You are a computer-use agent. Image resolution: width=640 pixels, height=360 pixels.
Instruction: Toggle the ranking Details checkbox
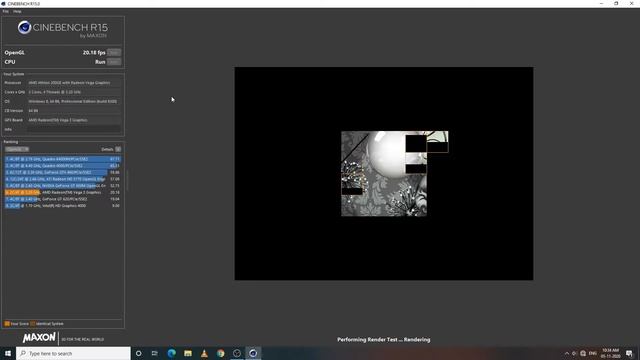pyautogui.click(x=118, y=149)
